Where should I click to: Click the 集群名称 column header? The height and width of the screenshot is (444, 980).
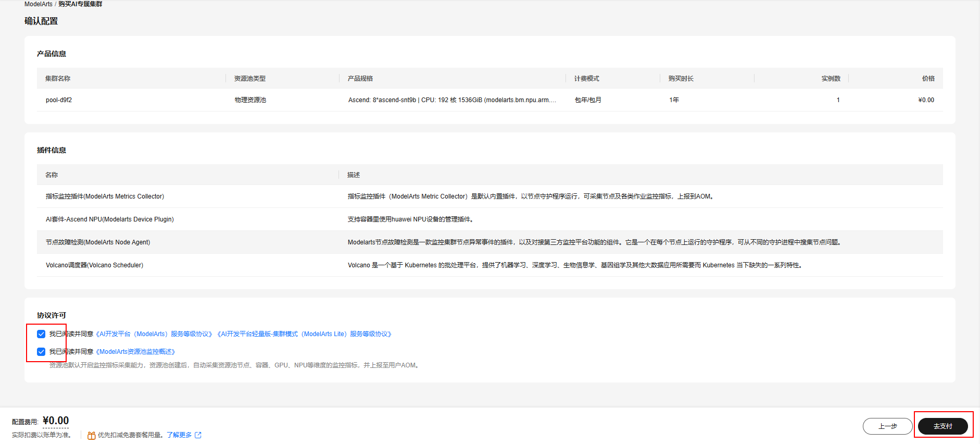point(58,79)
